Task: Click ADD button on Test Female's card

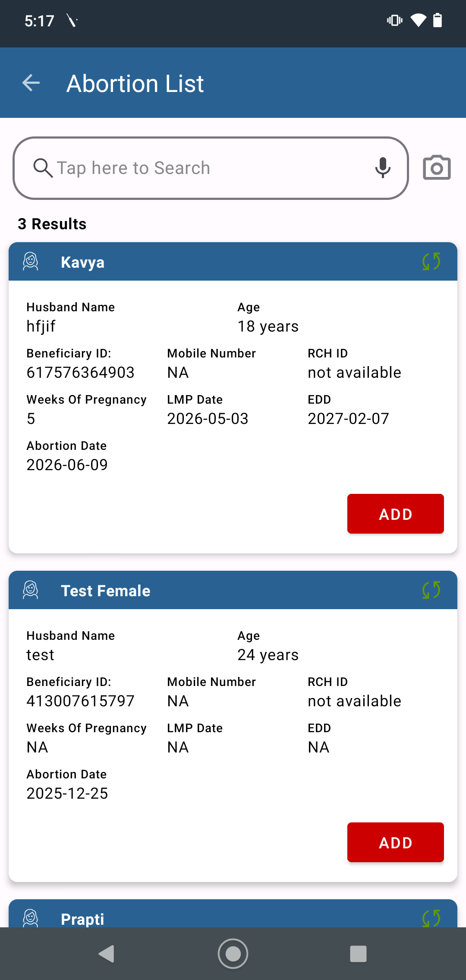Action: [396, 842]
